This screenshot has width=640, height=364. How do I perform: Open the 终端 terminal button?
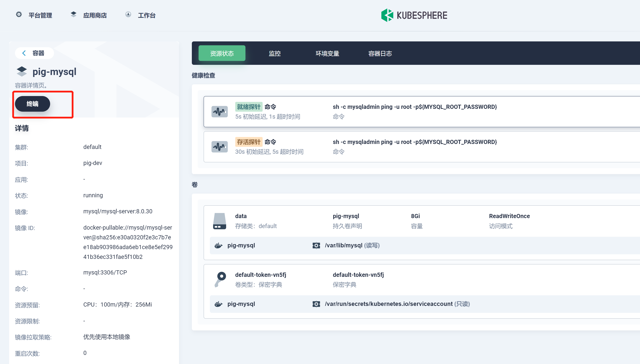coord(33,104)
